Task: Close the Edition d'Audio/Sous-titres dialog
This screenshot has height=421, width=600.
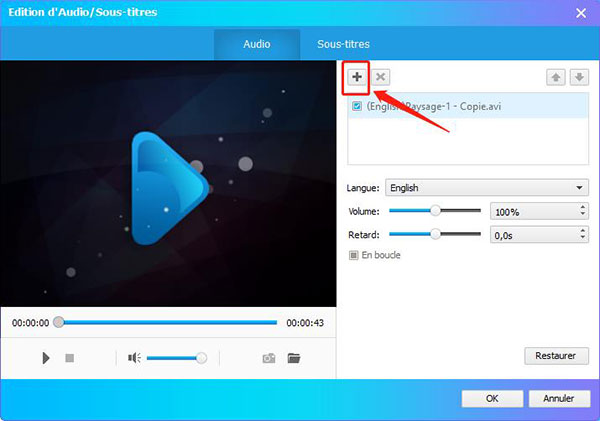Action: click(581, 13)
